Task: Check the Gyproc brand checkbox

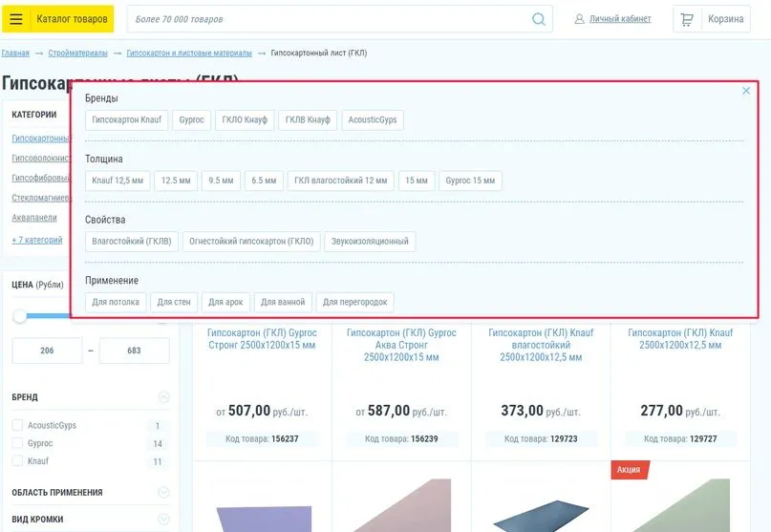Action: [17, 443]
